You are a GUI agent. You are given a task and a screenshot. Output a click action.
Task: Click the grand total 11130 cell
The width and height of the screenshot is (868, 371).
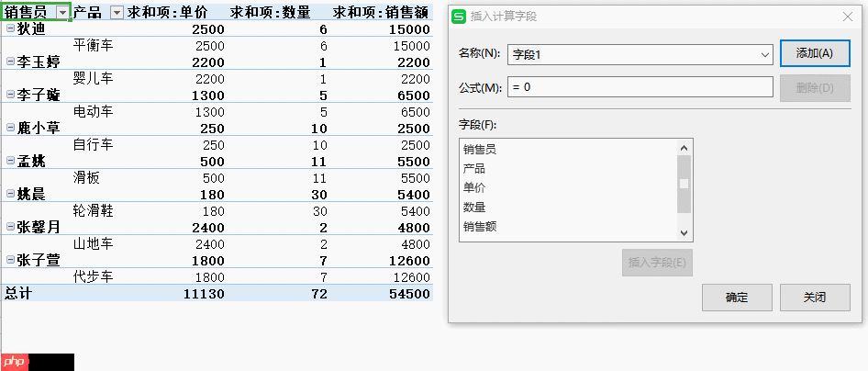pos(203,294)
